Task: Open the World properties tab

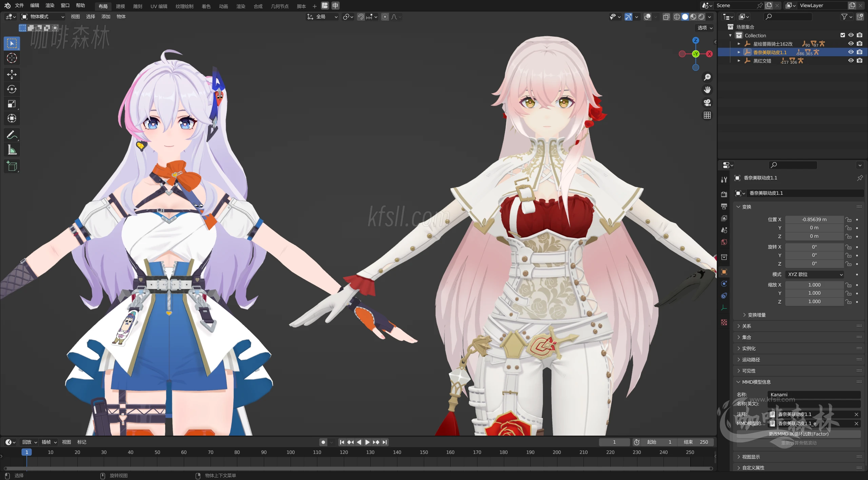Action: tap(724, 242)
